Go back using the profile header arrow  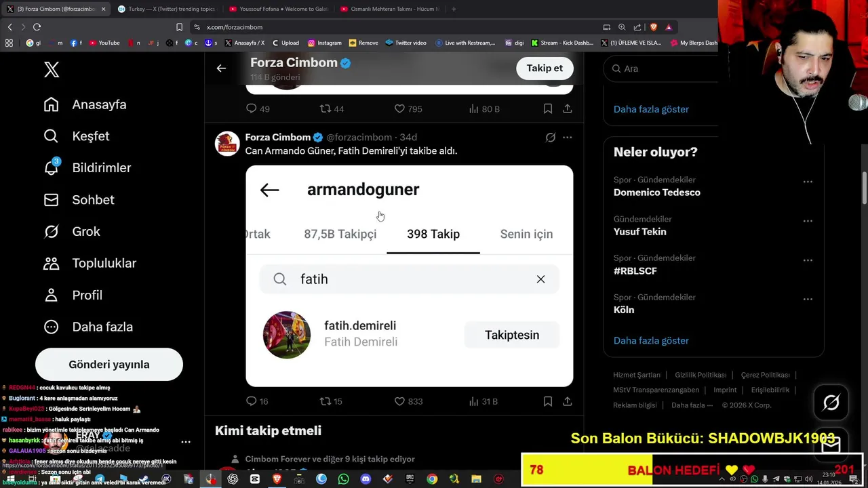pos(221,68)
